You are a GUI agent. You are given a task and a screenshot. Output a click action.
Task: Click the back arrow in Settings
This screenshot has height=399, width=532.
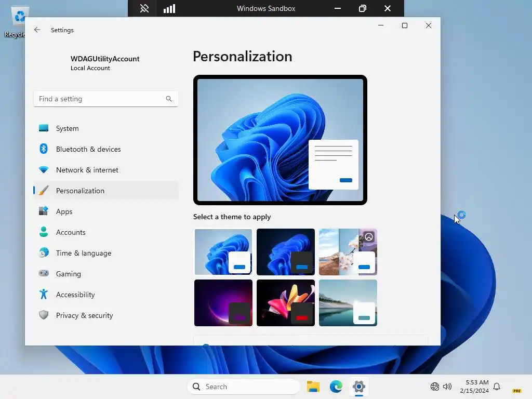37,30
